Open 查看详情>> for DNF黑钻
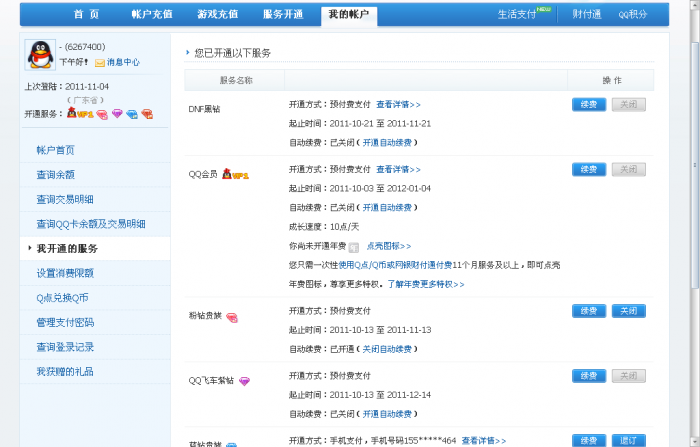This screenshot has width=700, height=447. (x=398, y=104)
